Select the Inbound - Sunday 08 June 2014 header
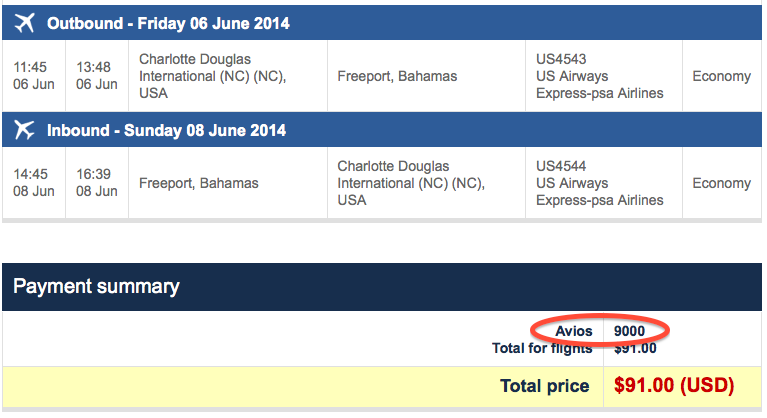The image size is (767, 418). 166,131
